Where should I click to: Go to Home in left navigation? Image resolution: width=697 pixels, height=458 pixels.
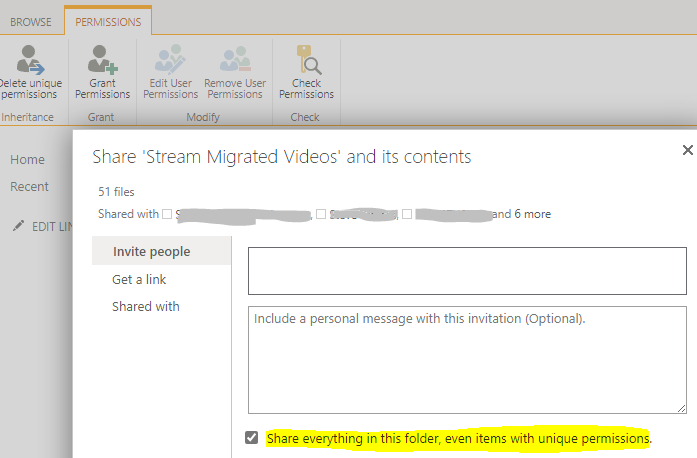pyautogui.click(x=28, y=160)
